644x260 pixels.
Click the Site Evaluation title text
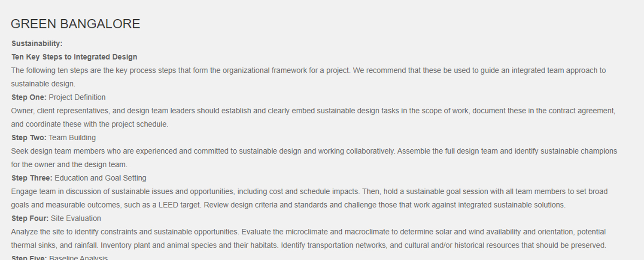coord(76,218)
